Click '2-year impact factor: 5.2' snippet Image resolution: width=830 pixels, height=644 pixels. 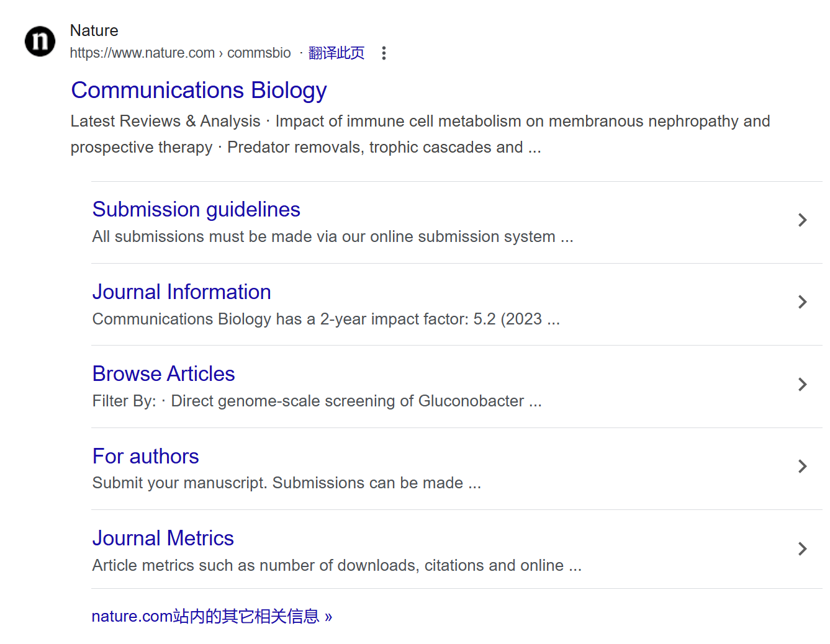tap(326, 320)
